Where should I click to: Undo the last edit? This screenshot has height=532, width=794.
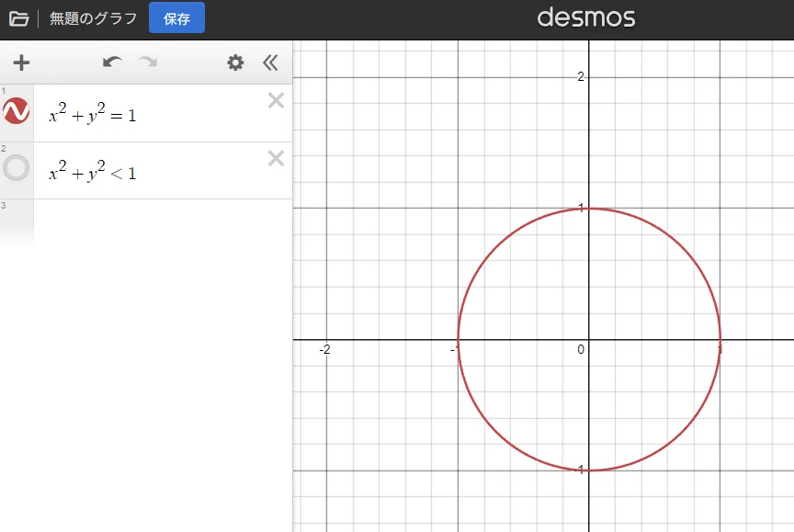112,62
